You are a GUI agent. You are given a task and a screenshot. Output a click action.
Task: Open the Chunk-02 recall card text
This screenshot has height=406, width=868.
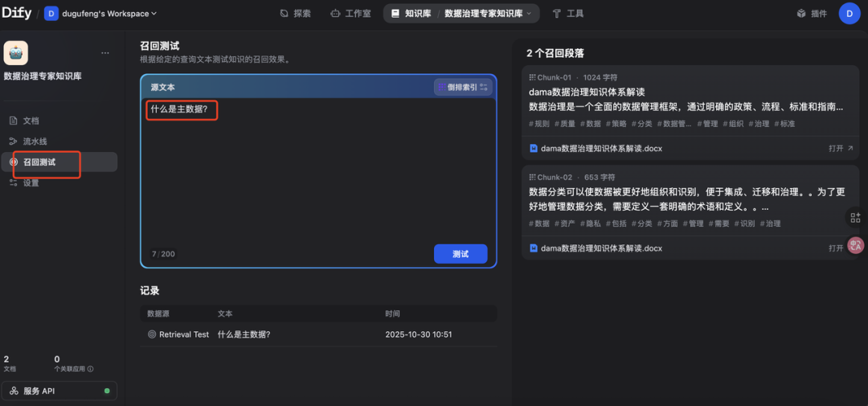click(687, 200)
